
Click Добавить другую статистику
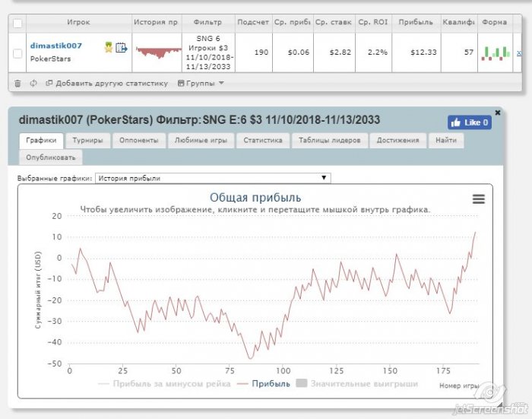click(107, 83)
